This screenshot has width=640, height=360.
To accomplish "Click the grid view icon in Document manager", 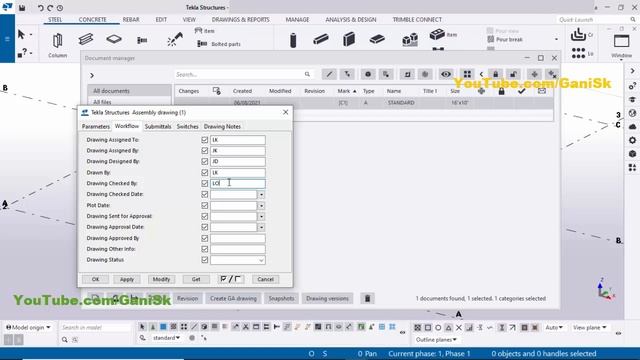I will (467, 74).
